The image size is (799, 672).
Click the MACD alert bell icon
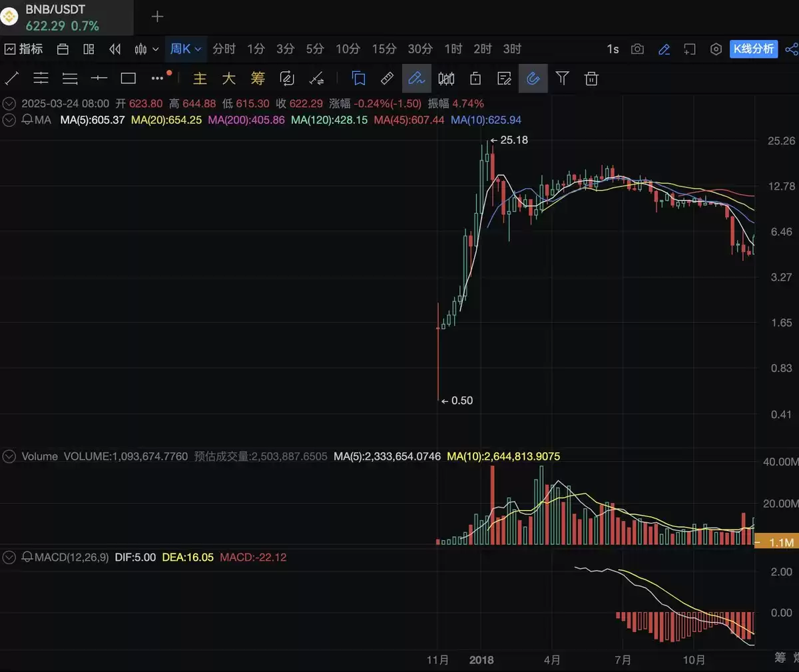(27, 557)
